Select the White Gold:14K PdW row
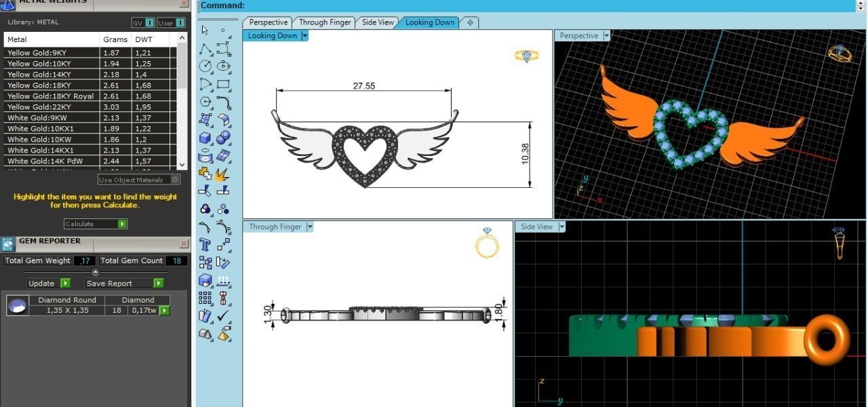The image size is (868, 407). pyautogui.click(x=90, y=161)
